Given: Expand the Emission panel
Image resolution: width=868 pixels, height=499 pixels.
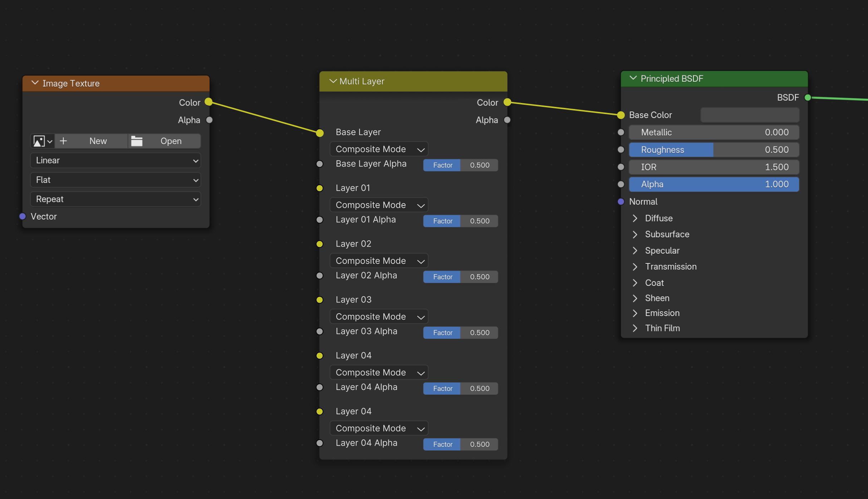Looking at the screenshot, I should [635, 313].
